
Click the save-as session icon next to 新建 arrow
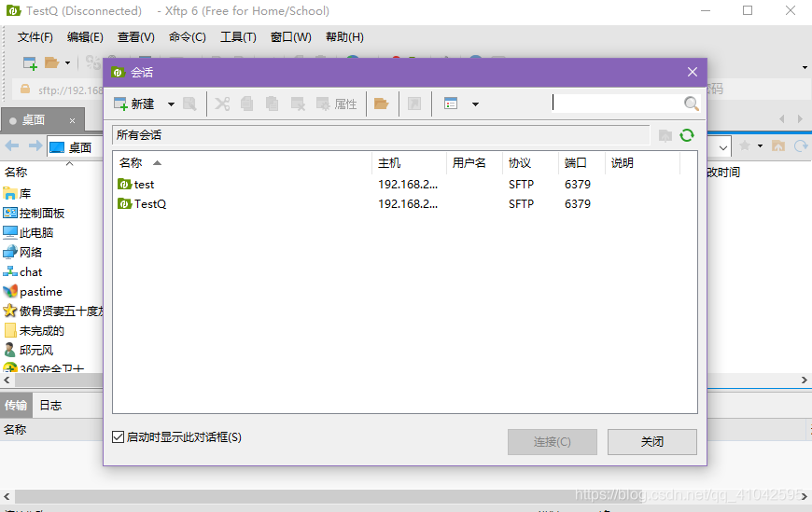coord(189,104)
